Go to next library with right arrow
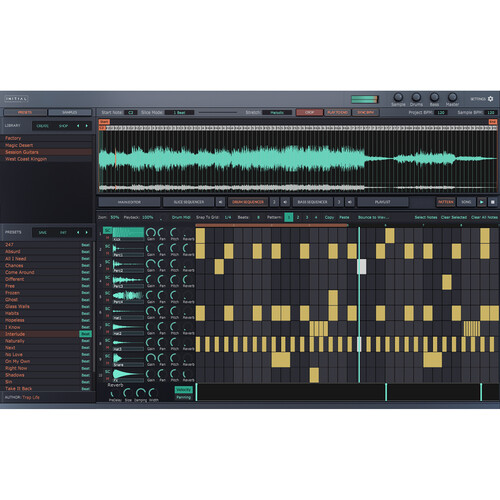 click(x=87, y=126)
